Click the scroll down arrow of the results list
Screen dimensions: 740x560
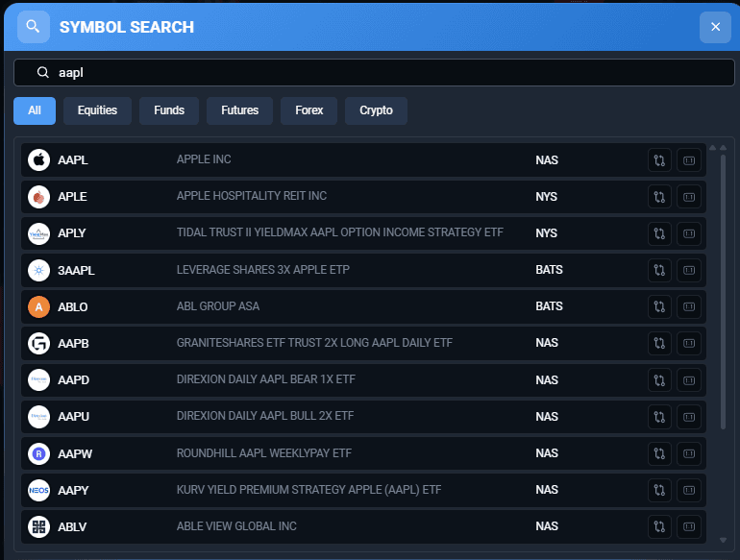click(x=723, y=540)
